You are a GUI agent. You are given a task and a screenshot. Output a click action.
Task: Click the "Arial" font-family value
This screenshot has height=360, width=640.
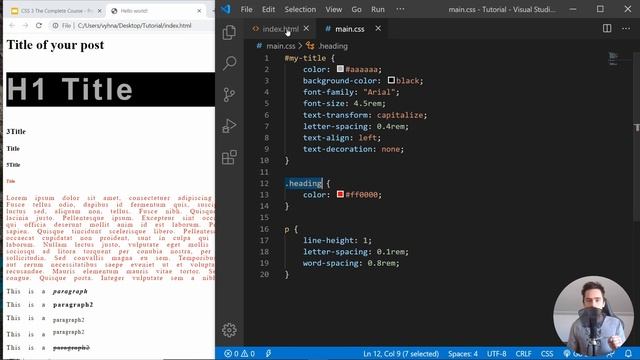[379, 92]
